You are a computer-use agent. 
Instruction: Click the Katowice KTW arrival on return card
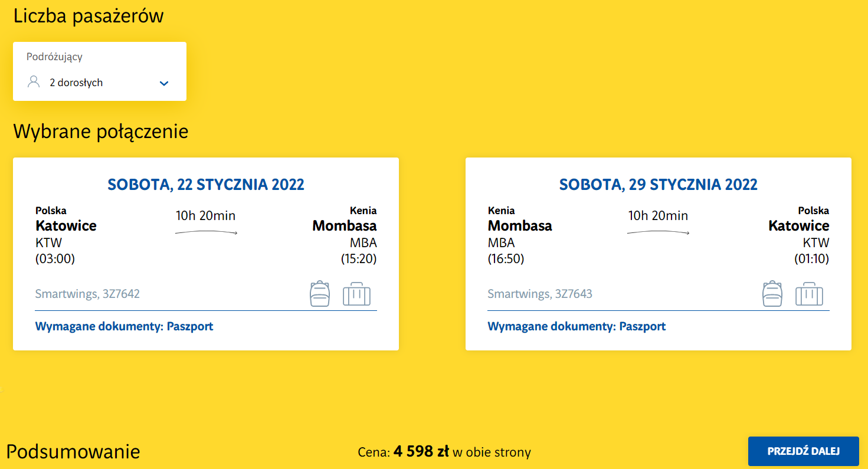[x=798, y=226]
